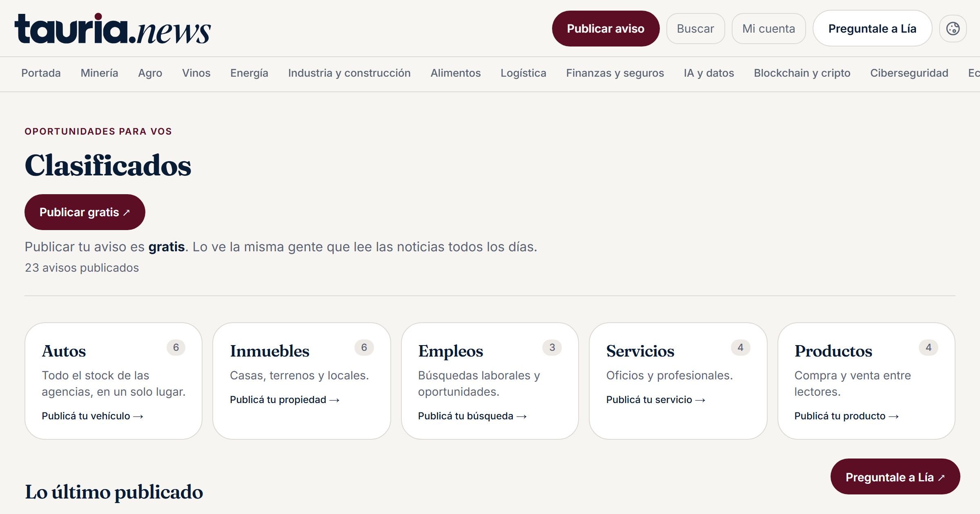Click "Oficios y profesionales." description

[670, 375]
